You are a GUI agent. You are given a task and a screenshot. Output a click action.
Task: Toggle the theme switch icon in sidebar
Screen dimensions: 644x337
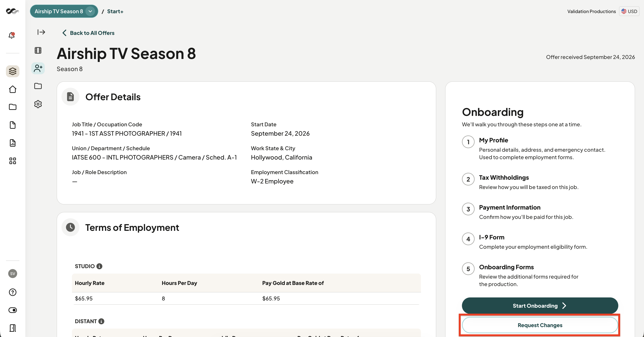pos(12,310)
